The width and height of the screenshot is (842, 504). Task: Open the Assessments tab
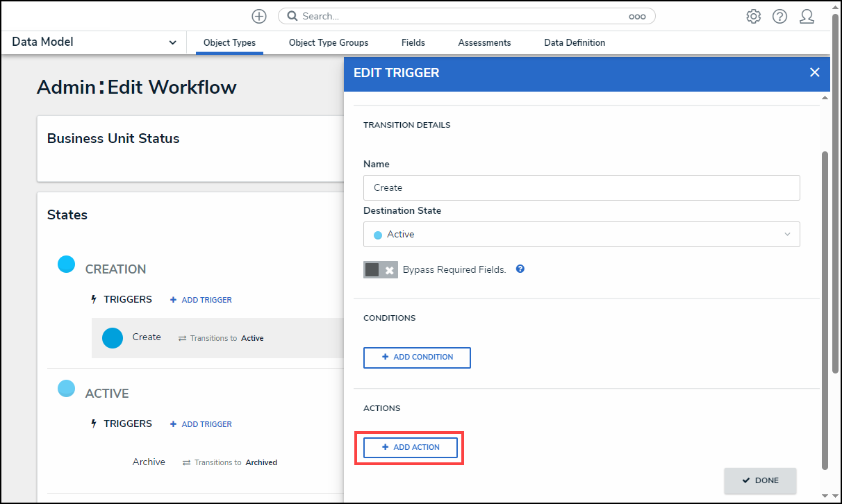point(484,42)
